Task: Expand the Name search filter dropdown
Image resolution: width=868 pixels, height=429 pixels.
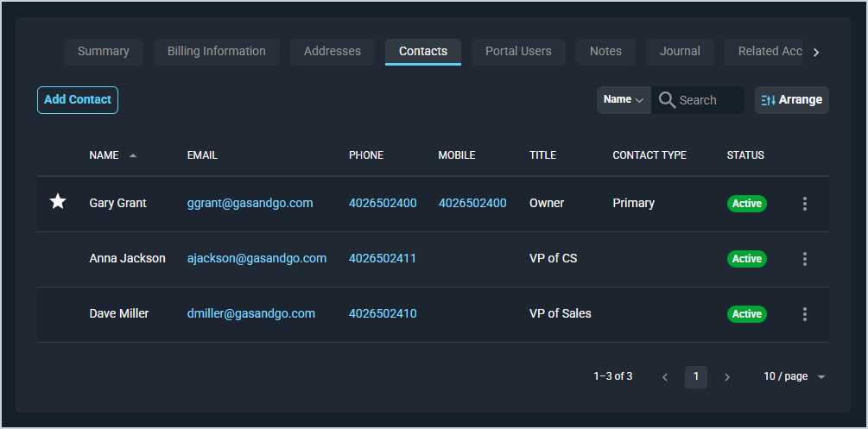Action: (x=624, y=100)
